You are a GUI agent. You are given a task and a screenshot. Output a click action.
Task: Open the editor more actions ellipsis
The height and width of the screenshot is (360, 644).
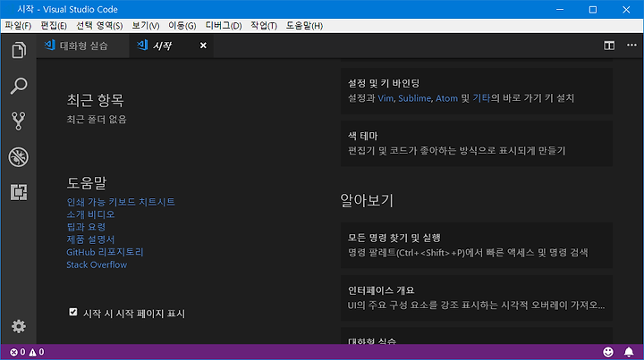[631, 45]
